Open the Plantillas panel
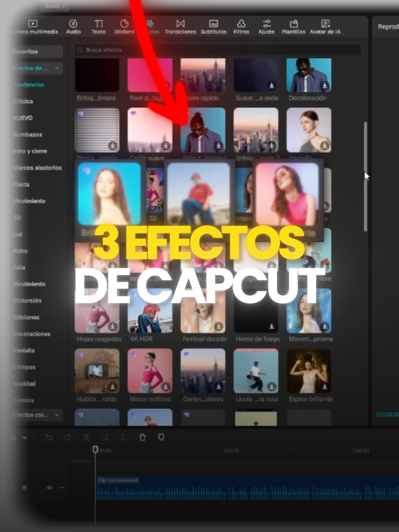399x532 pixels. point(293,27)
